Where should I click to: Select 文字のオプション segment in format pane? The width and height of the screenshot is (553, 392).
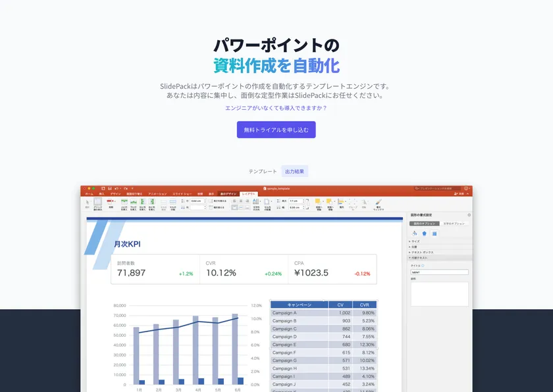454,224
